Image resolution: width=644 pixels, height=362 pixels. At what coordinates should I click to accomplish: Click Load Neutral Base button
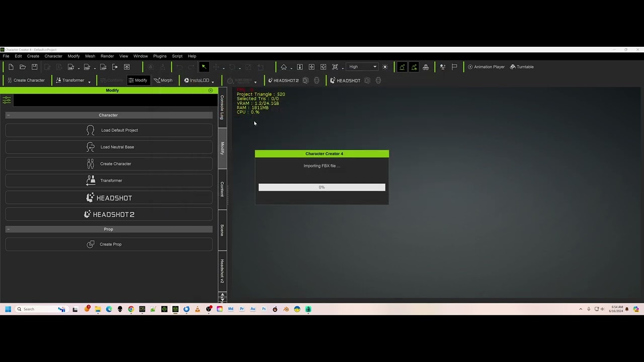tap(109, 147)
